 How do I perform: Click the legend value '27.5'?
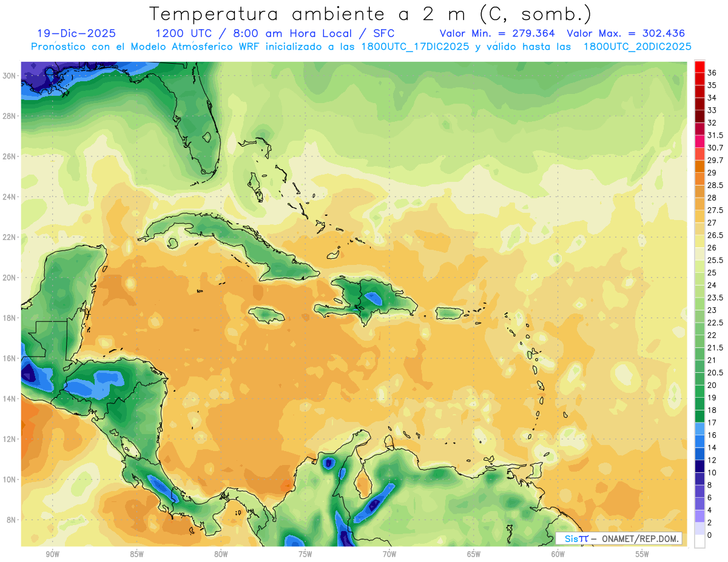coord(715,210)
